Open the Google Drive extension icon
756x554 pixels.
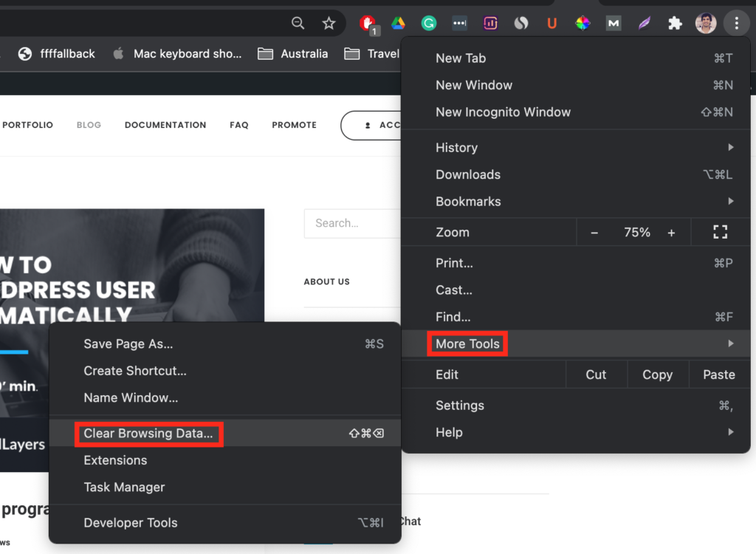pyautogui.click(x=398, y=23)
